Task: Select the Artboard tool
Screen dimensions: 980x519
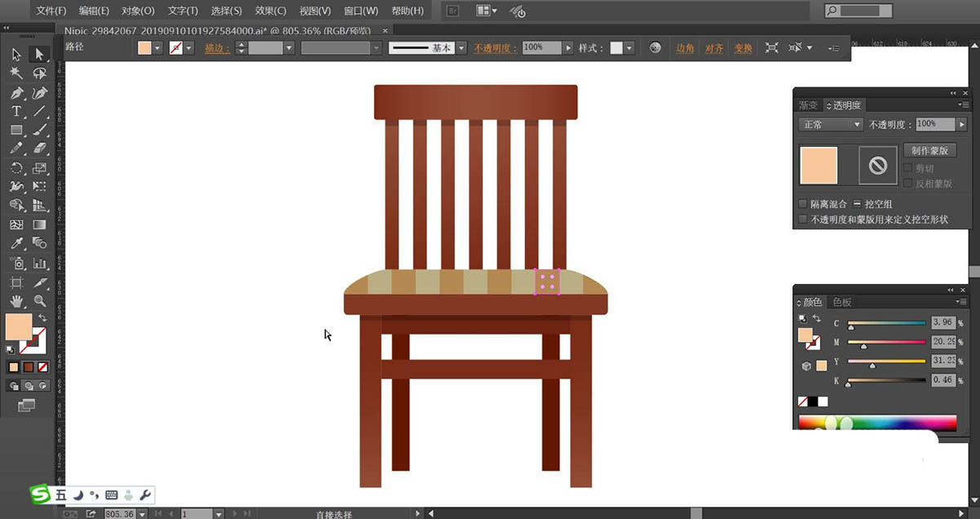Action: [16, 282]
